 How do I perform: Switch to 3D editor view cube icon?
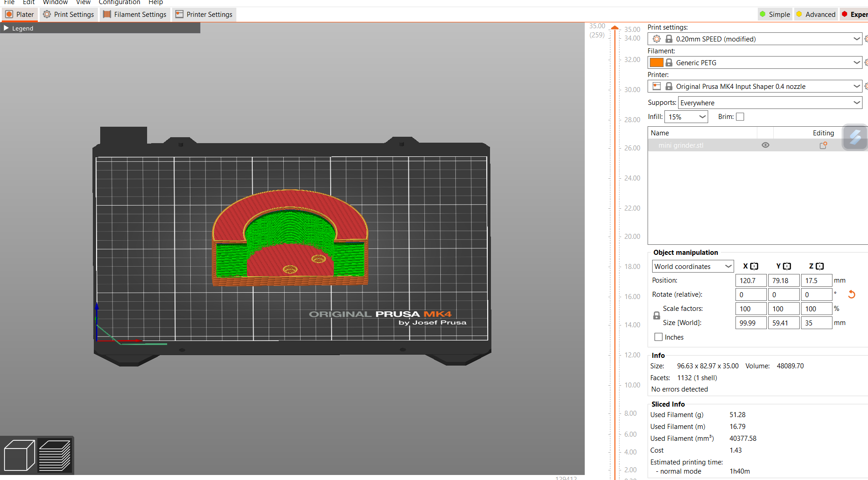tap(19, 455)
